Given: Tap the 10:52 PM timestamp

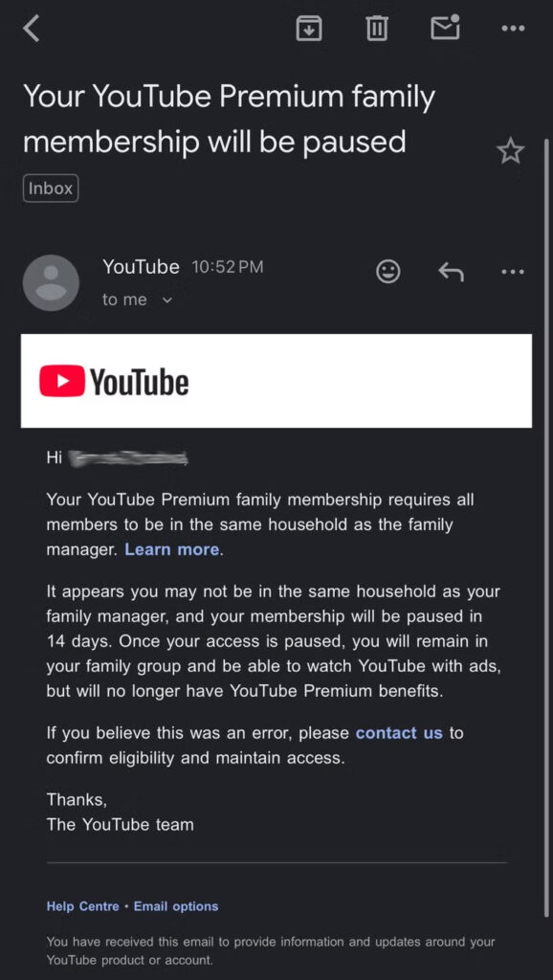Looking at the screenshot, I should coord(228,267).
